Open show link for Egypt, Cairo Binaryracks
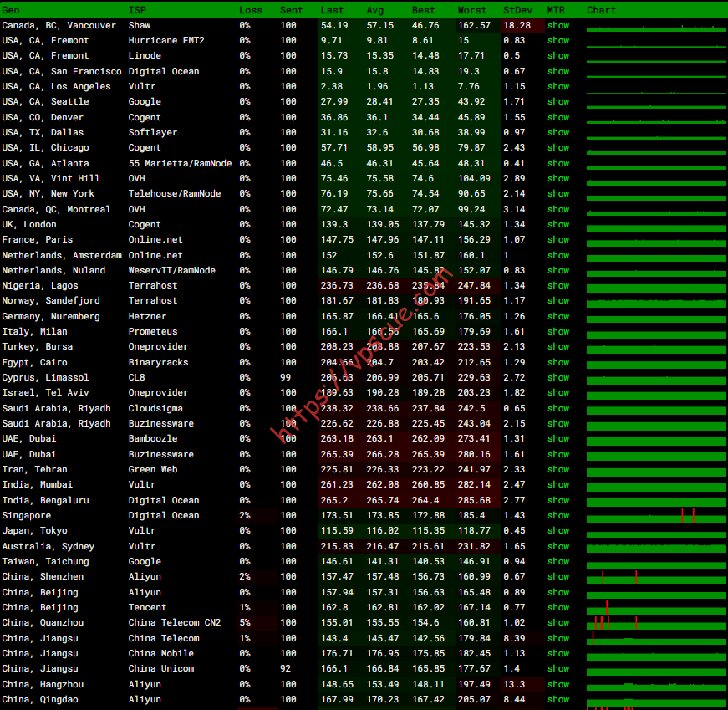Image resolution: width=728 pixels, height=710 pixels. click(x=558, y=362)
